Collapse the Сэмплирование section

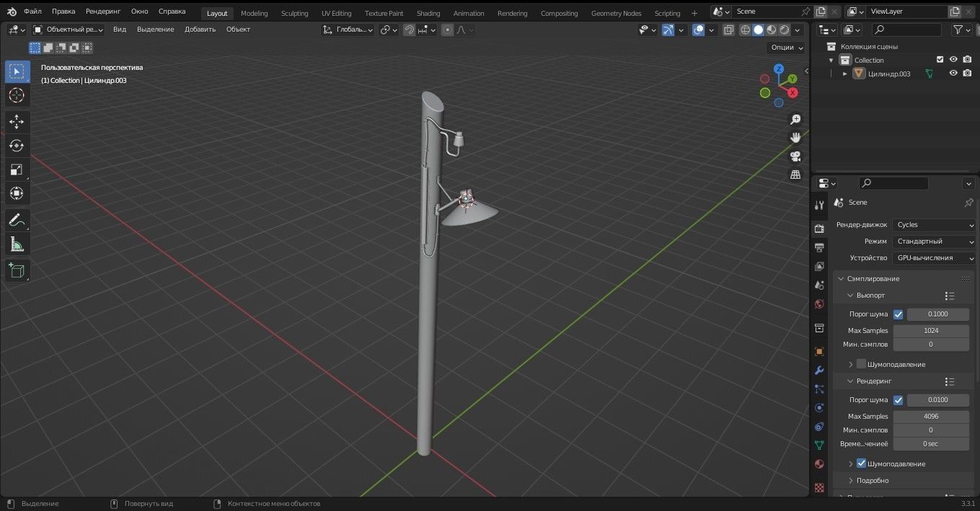[x=841, y=278]
